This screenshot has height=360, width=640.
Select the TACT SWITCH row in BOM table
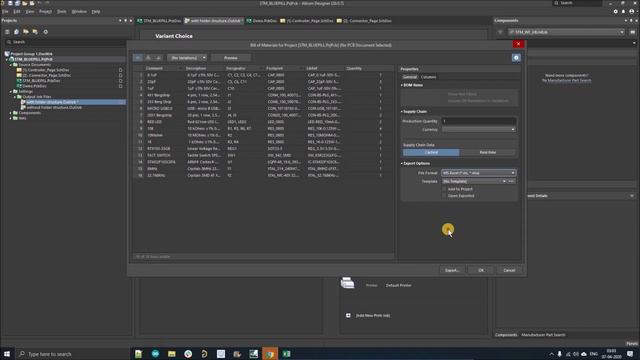coord(264,156)
